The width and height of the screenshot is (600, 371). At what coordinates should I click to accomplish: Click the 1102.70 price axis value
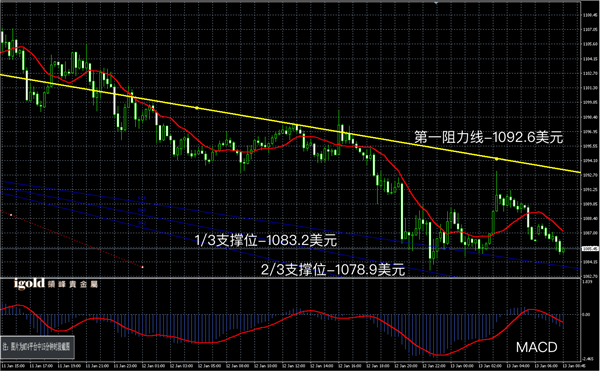click(590, 73)
